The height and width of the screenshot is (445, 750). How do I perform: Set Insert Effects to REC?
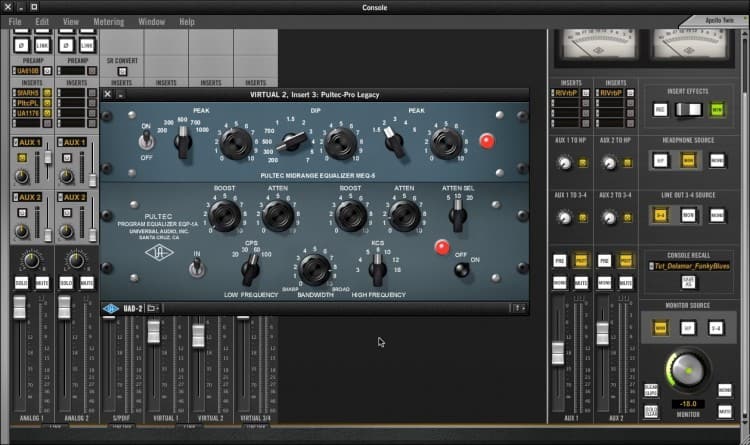point(660,110)
